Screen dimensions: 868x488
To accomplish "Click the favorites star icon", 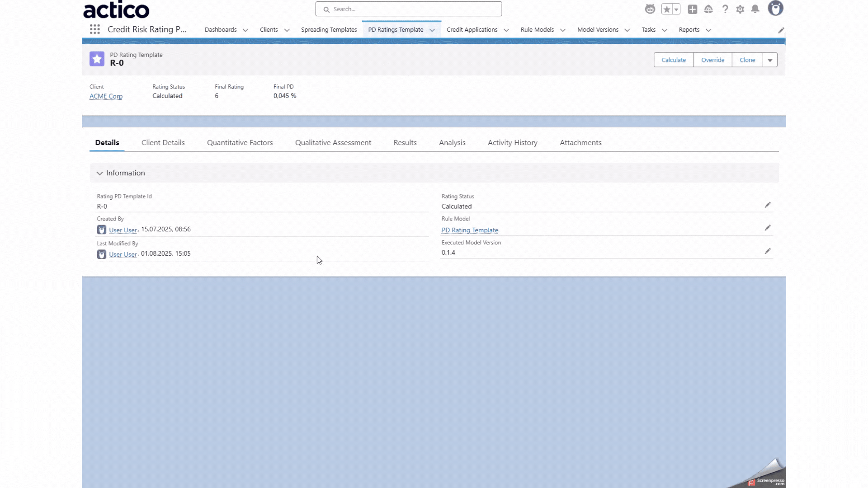I will coord(667,9).
